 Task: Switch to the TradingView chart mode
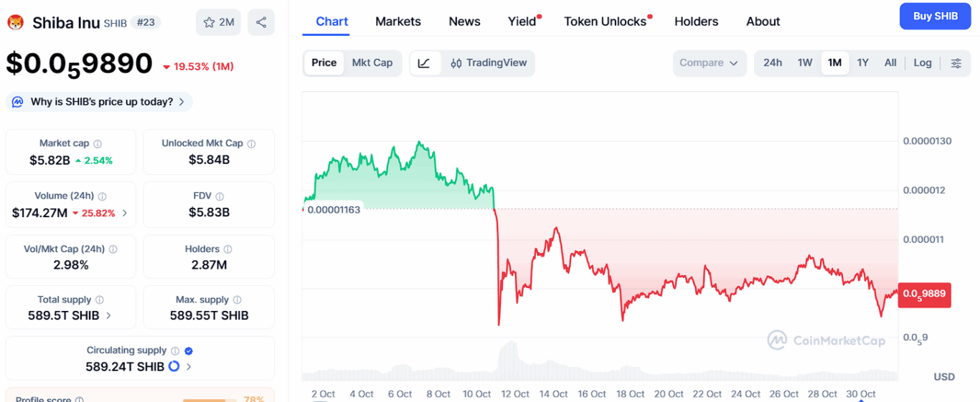tap(489, 63)
